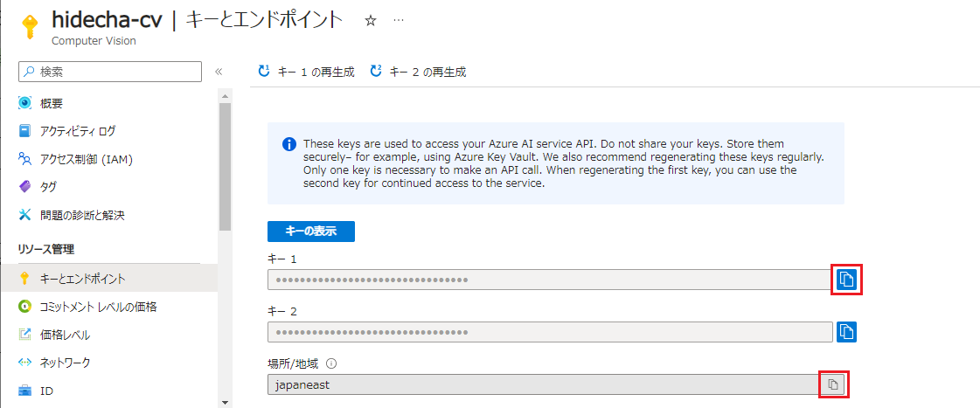This screenshot has height=408, width=980.
Task: Click the japaneast location field
Action: click(x=557, y=384)
